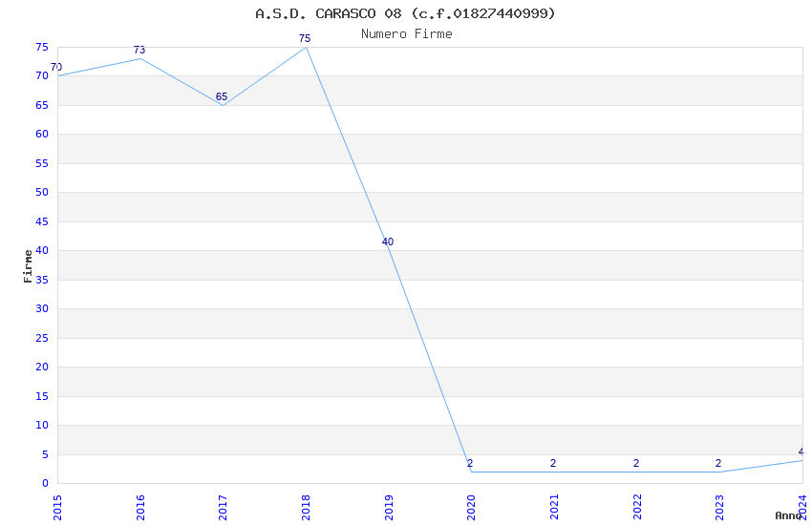Click the x-axis year label 2020
The height and width of the screenshot is (525, 812).
pos(471,508)
